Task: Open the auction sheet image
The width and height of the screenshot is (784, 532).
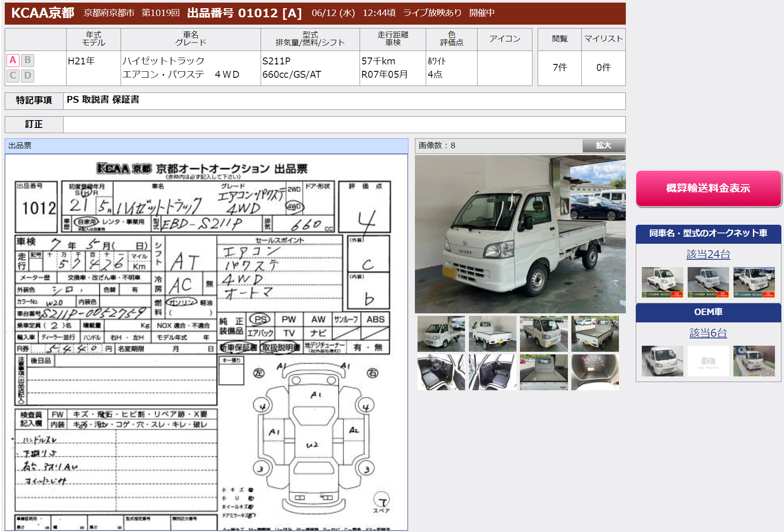Action: tap(207, 342)
